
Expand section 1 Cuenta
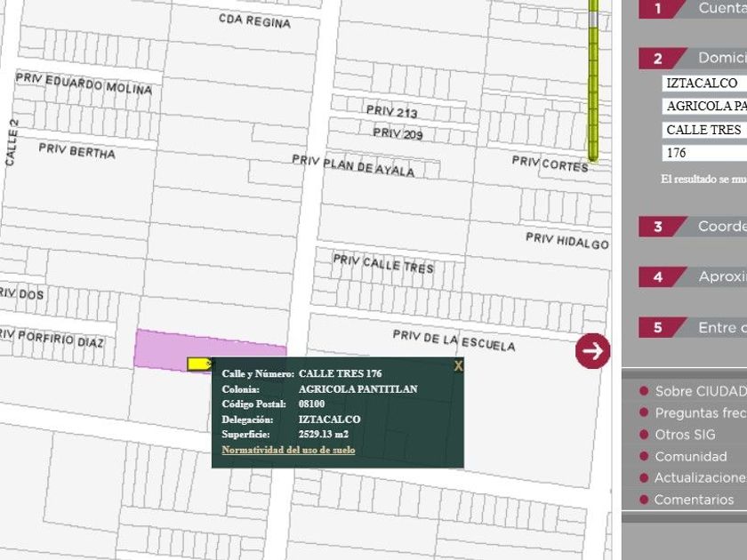692,9
